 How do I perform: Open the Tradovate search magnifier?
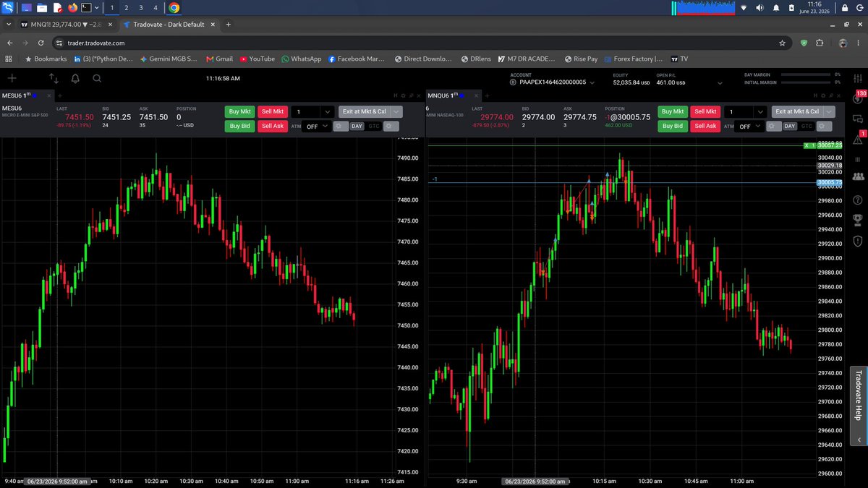pyautogui.click(x=97, y=78)
